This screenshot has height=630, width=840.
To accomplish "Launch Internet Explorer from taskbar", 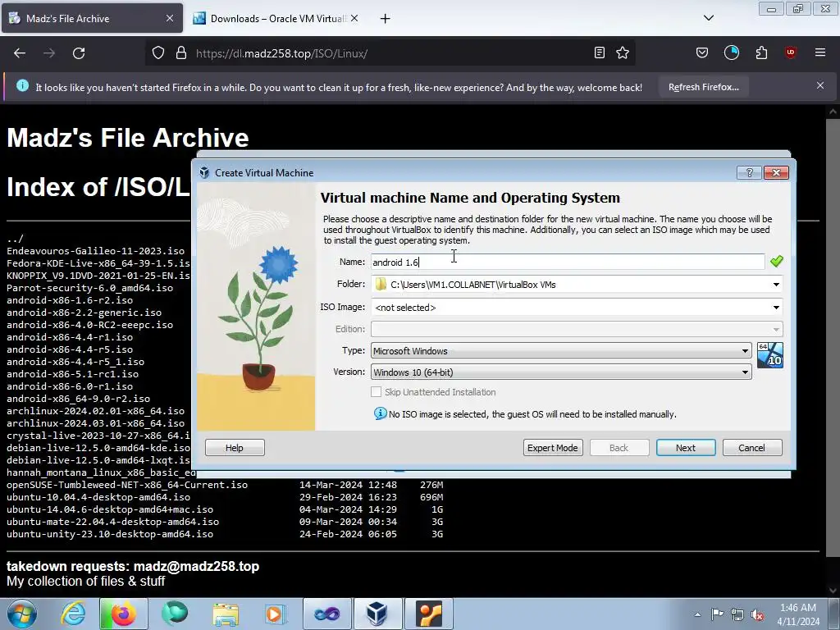I will pos(73,614).
